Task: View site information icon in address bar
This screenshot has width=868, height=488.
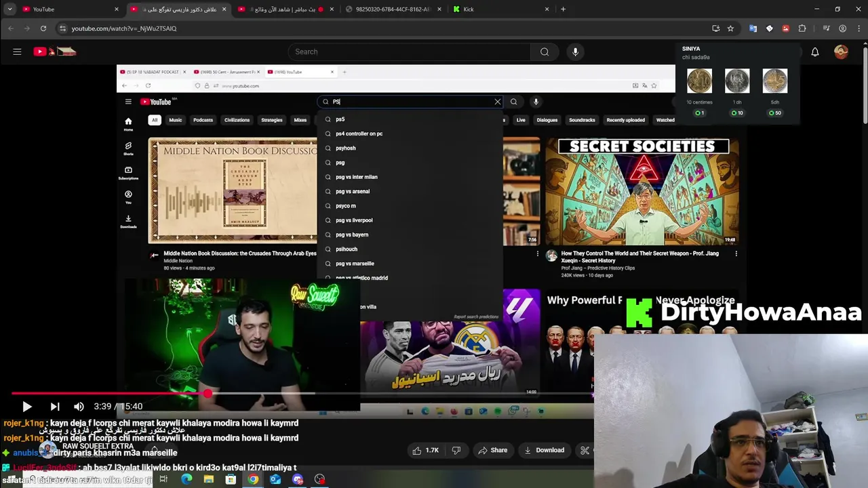Action: coord(63,28)
